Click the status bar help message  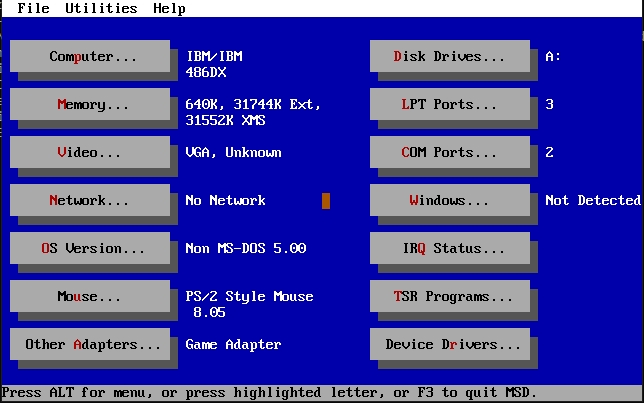269,393
